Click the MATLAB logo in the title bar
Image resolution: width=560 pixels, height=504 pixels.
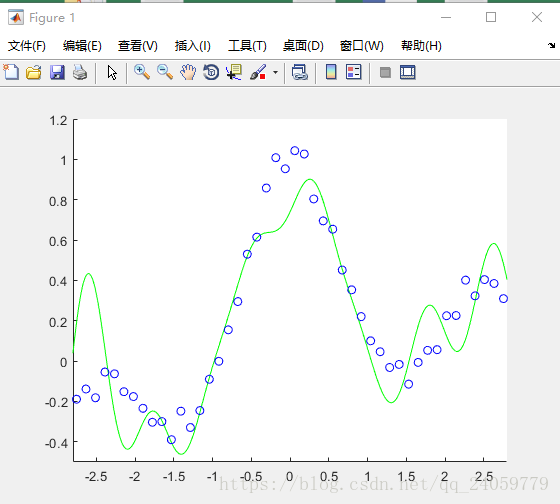pyautogui.click(x=16, y=17)
